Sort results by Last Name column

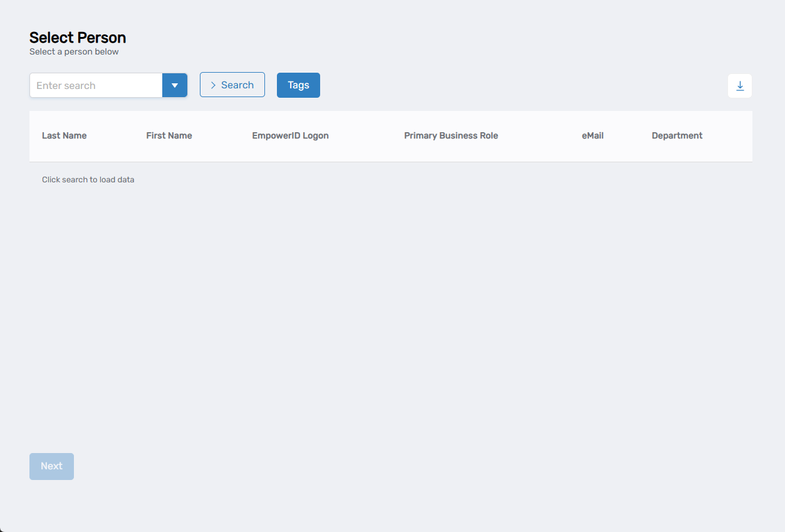point(64,135)
